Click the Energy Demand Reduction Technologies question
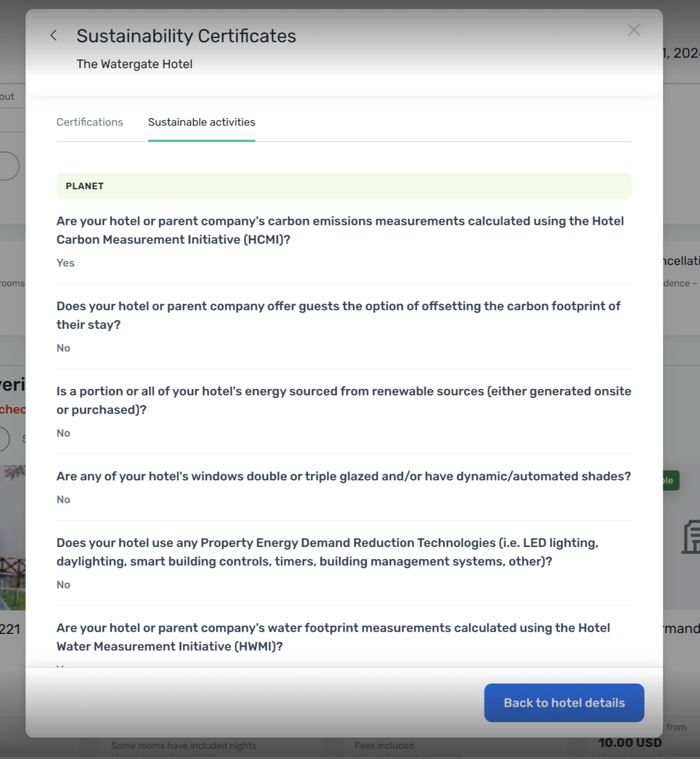The width and height of the screenshot is (700, 759). (x=327, y=552)
